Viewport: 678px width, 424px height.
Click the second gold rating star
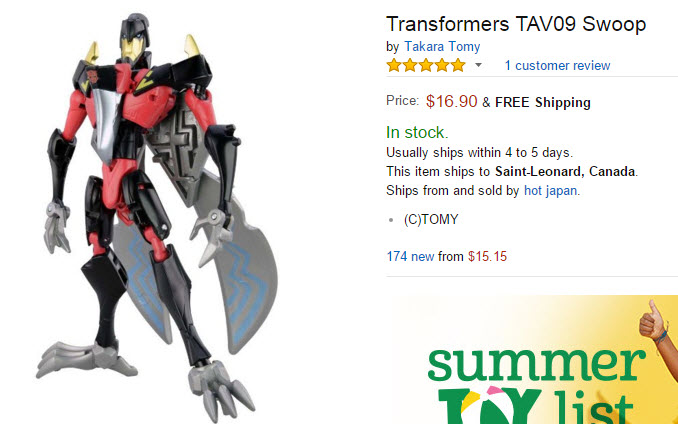tap(410, 65)
